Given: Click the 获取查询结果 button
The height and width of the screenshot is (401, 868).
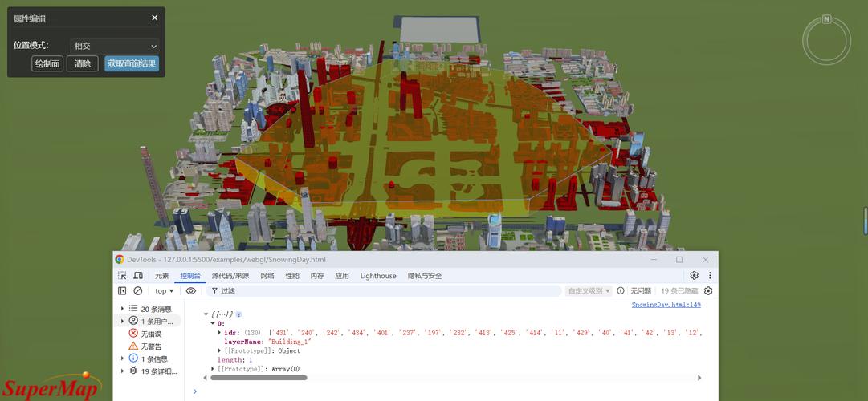Looking at the screenshot, I should click(x=132, y=63).
